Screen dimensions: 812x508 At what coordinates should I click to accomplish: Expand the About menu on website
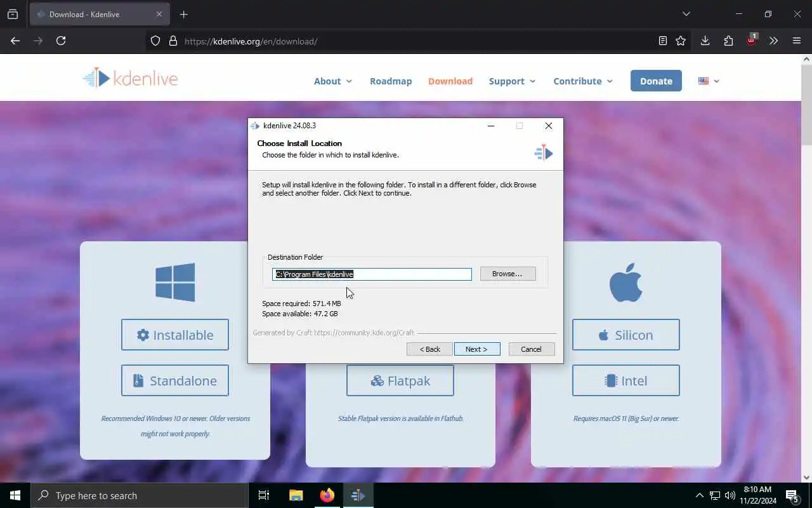[333, 81]
